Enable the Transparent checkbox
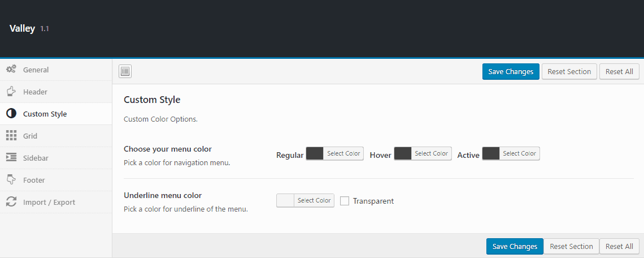 (x=345, y=201)
